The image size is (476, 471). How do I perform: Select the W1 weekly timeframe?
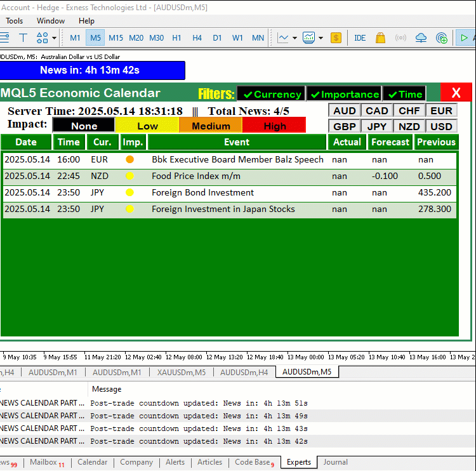[x=237, y=38]
